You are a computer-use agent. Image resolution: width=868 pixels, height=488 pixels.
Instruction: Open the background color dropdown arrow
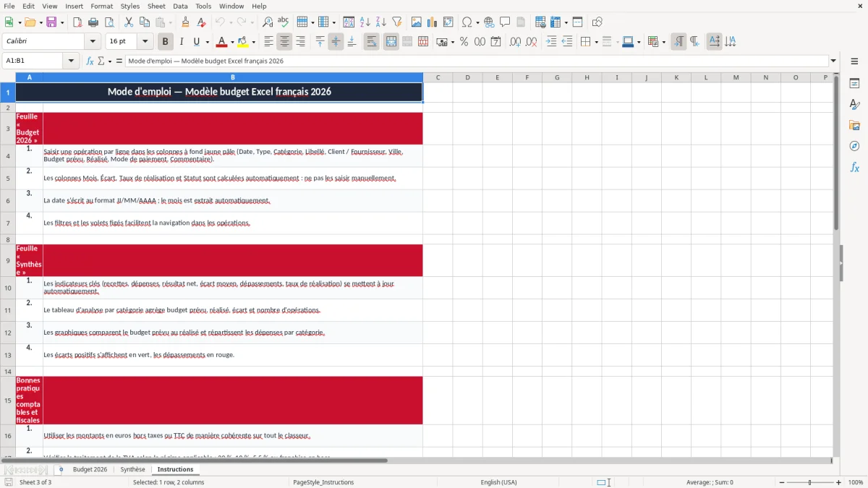click(253, 42)
